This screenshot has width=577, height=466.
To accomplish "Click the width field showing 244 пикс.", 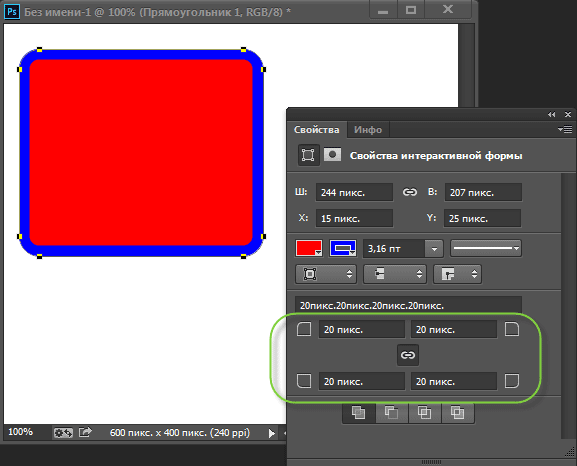I will tap(354, 192).
